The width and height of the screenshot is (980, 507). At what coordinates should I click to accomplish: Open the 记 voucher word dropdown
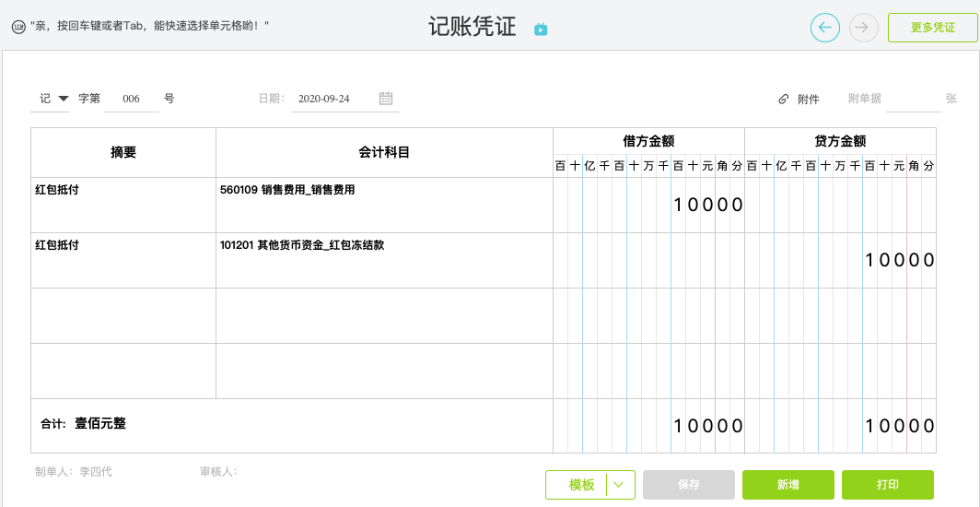(50, 99)
